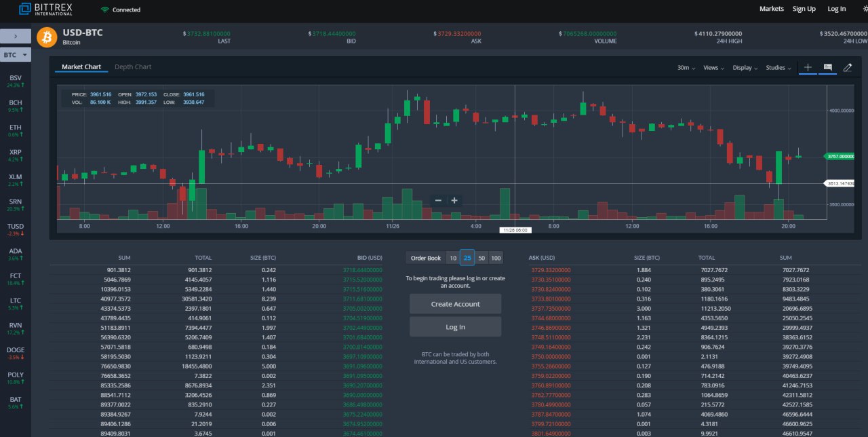Open the Studies dropdown

778,68
